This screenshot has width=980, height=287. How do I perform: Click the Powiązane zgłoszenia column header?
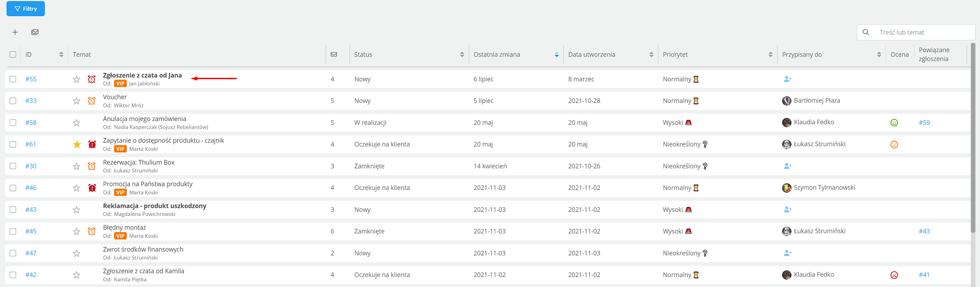coord(934,54)
